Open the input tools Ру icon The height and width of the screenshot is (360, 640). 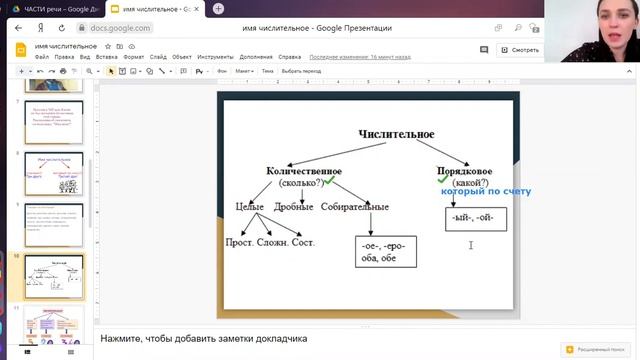[199, 71]
